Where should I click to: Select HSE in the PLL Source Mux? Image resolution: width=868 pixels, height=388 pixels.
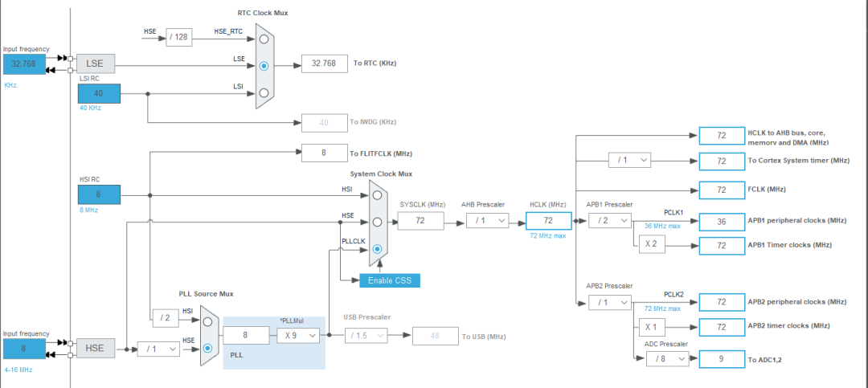207,348
